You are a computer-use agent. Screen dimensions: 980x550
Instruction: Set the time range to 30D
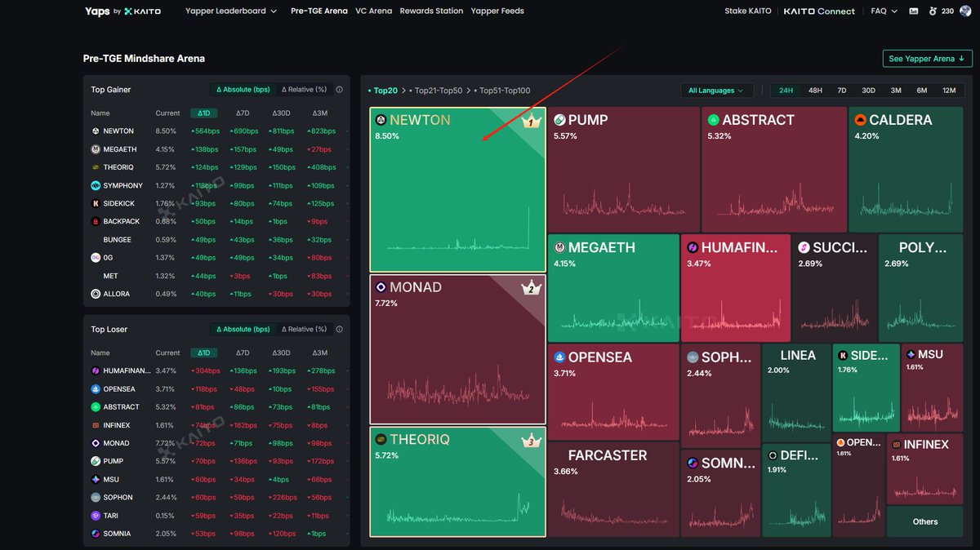click(x=868, y=91)
